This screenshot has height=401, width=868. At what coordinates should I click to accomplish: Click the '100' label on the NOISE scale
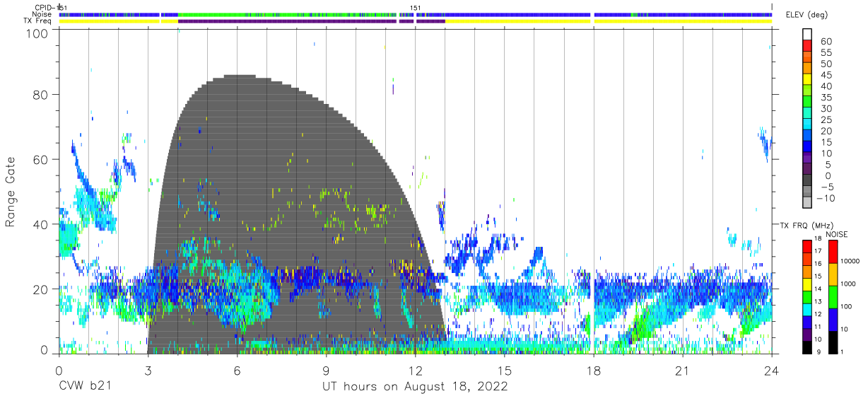coord(848,308)
